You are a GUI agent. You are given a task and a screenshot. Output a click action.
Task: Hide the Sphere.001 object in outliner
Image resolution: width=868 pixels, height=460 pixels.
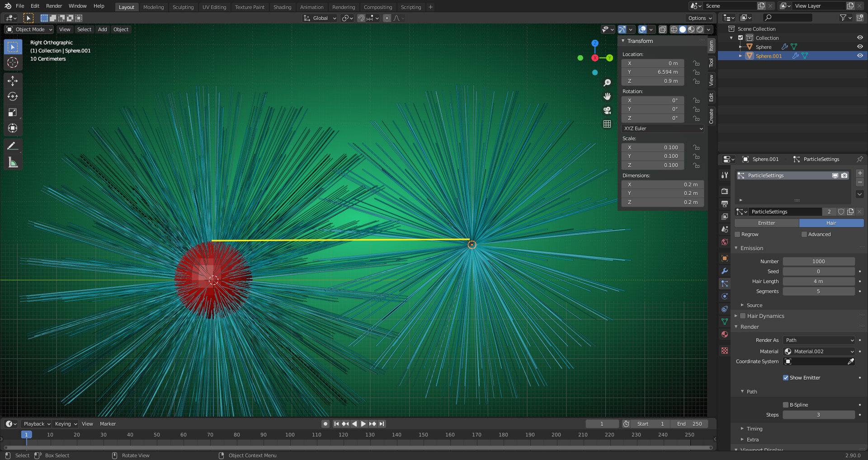click(x=859, y=56)
